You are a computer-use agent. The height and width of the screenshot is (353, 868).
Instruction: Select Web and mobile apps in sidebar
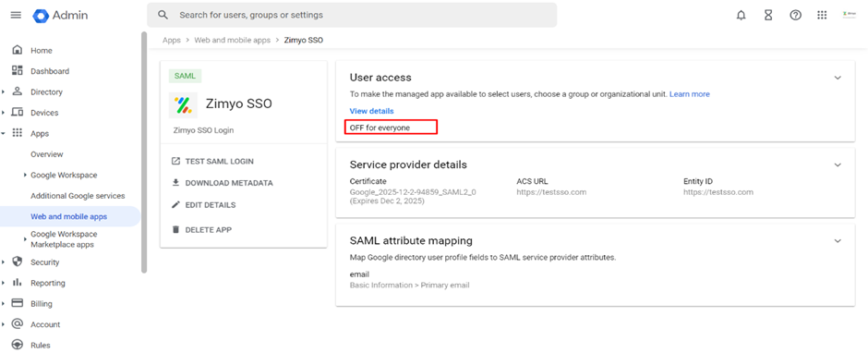70,216
